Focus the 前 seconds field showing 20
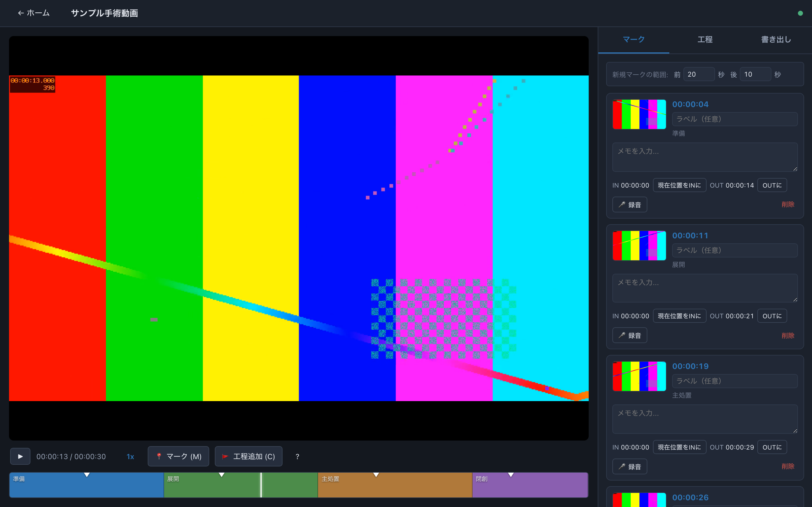 [699, 74]
